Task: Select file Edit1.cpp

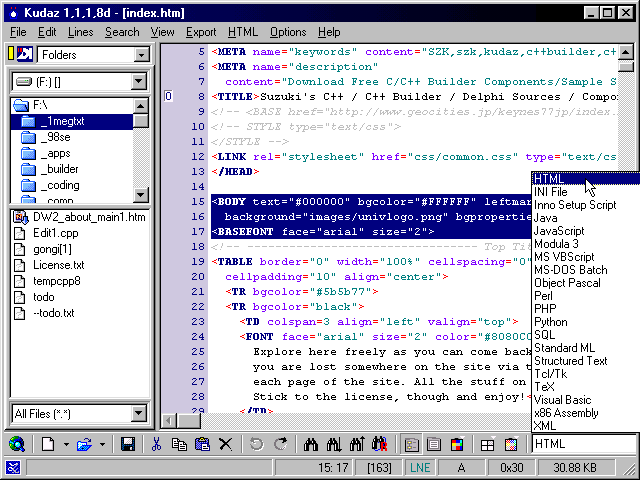Action: coord(56,233)
